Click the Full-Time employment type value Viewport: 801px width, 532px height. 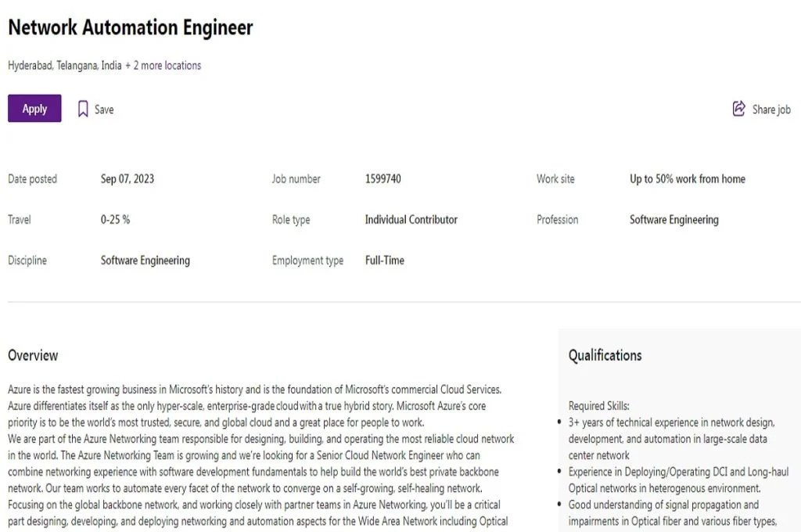click(385, 260)
